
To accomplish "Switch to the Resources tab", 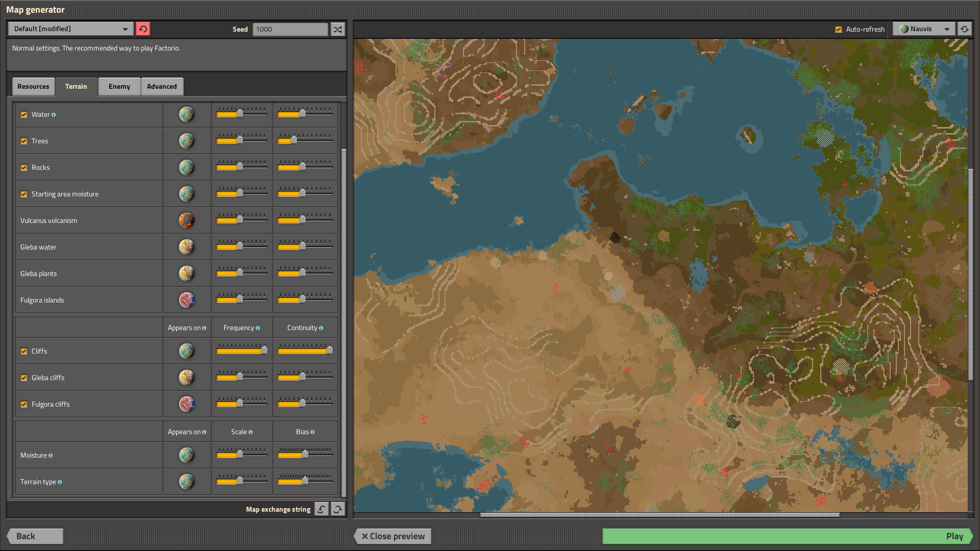I will point(33,87).
